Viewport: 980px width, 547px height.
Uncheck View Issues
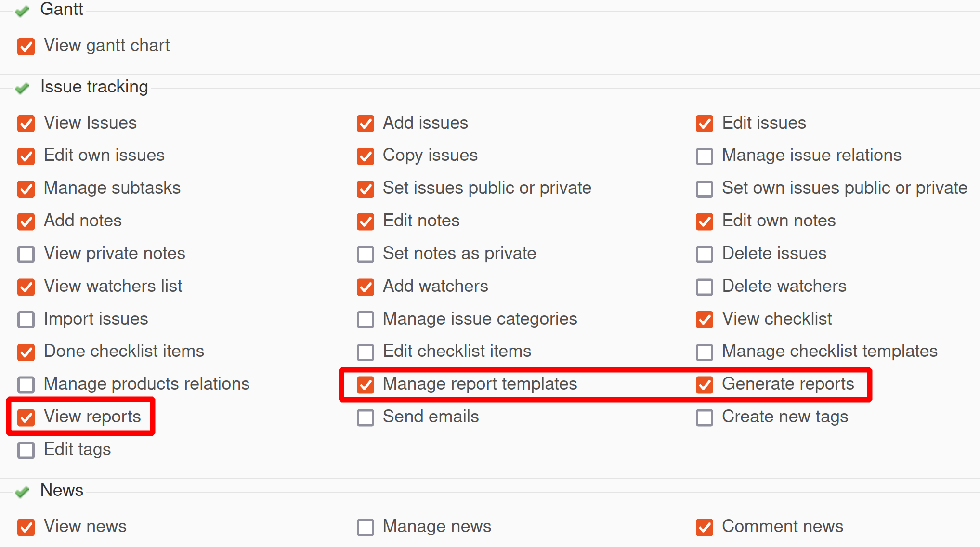click(x=26, y=124)
